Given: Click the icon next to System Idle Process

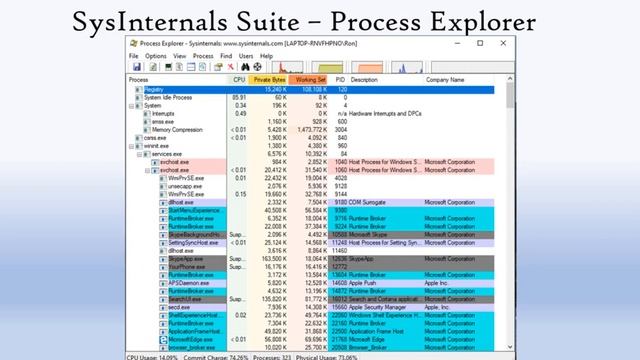Looking at the screenshot, I should pyautogui.click(x=139, y=98).
